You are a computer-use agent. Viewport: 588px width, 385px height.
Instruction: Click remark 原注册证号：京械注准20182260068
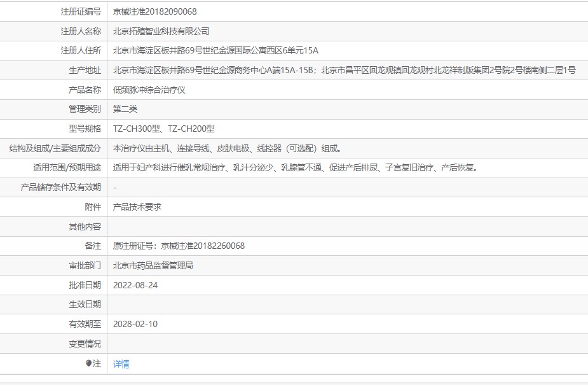pos(179,246)
